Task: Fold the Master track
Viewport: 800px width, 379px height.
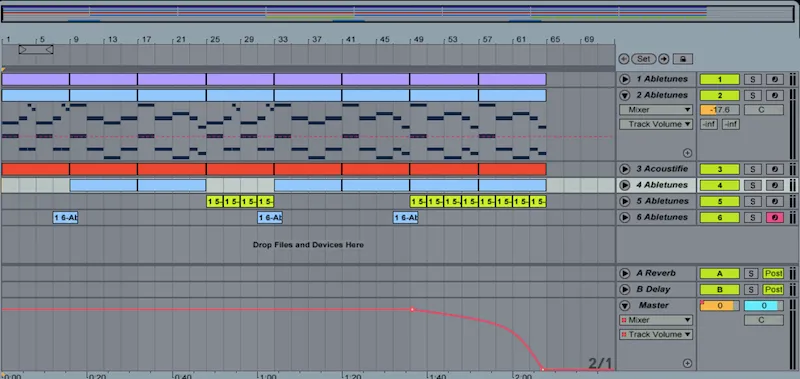Action: point(624,306)
